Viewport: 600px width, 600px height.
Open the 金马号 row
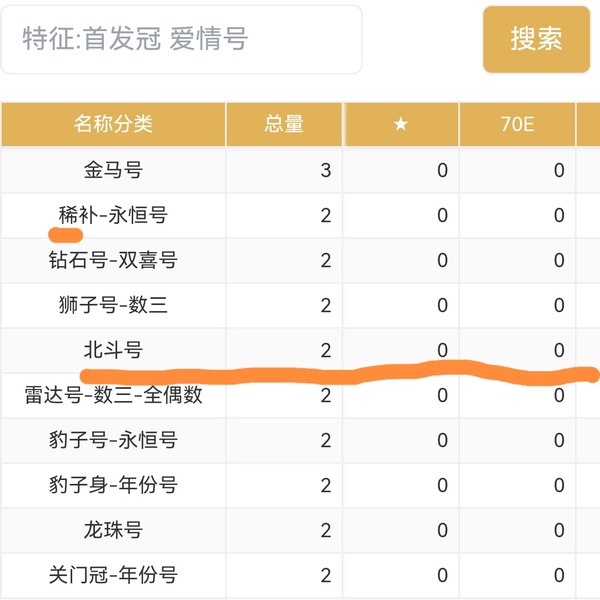113,170
